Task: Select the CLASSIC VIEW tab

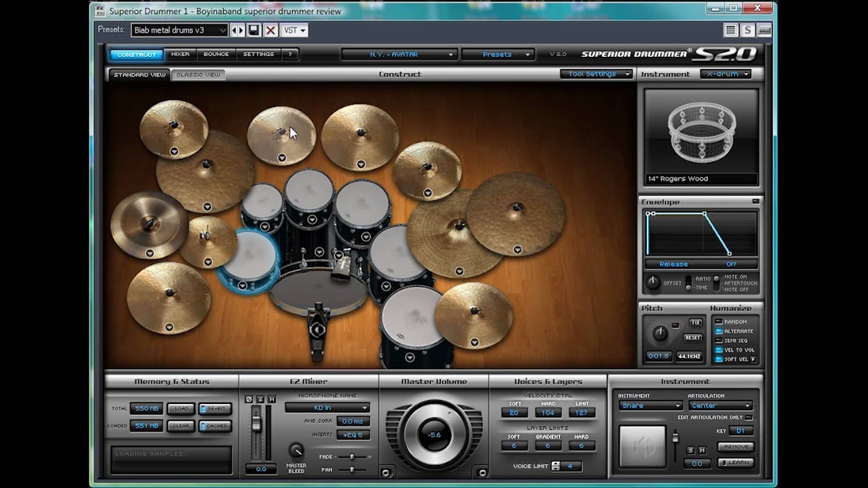Action: coord(198,75)
